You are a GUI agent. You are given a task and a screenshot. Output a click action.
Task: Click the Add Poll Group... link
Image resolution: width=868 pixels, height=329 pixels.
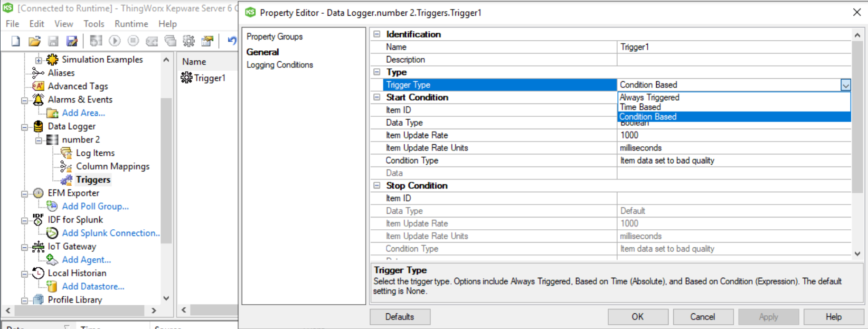pyautogui.click(x=95, y=206)
